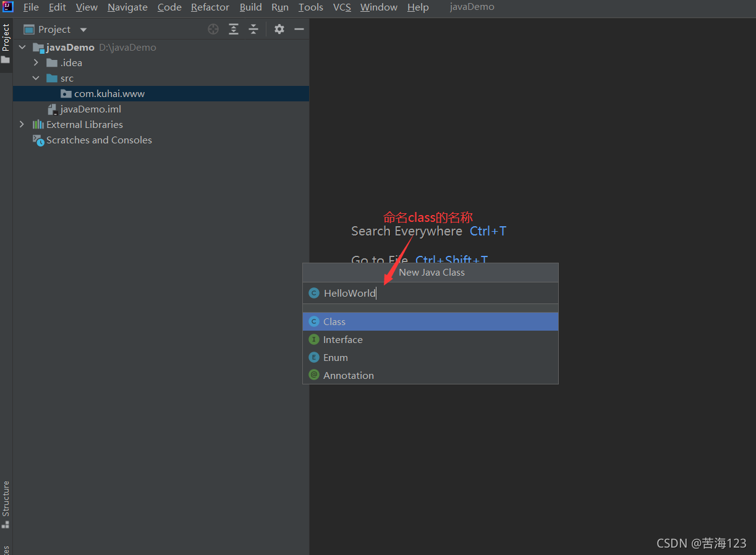Click the Collapse All icon

click(253, 29)
